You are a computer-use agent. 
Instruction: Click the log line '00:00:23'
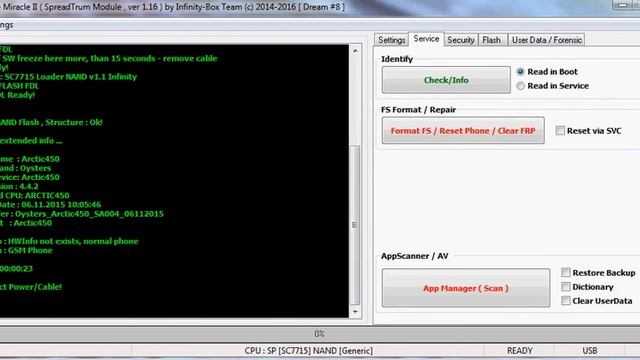tap(16, 269)
